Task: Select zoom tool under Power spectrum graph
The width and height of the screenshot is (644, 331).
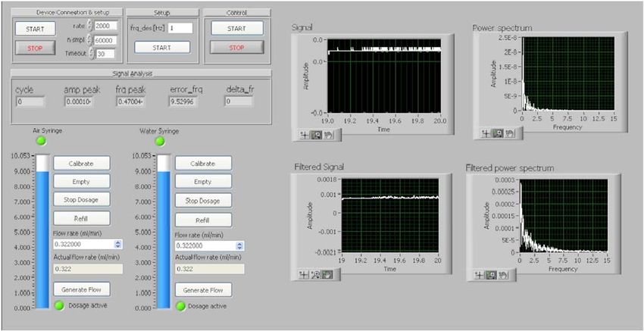Action: 496,133
